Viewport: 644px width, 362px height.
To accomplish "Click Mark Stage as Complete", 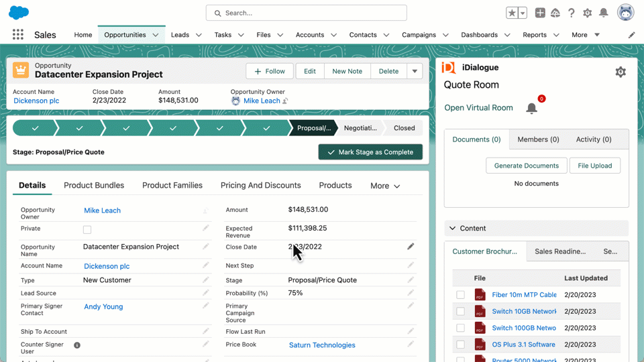I will pyautogui.click(x=370, y=152).
